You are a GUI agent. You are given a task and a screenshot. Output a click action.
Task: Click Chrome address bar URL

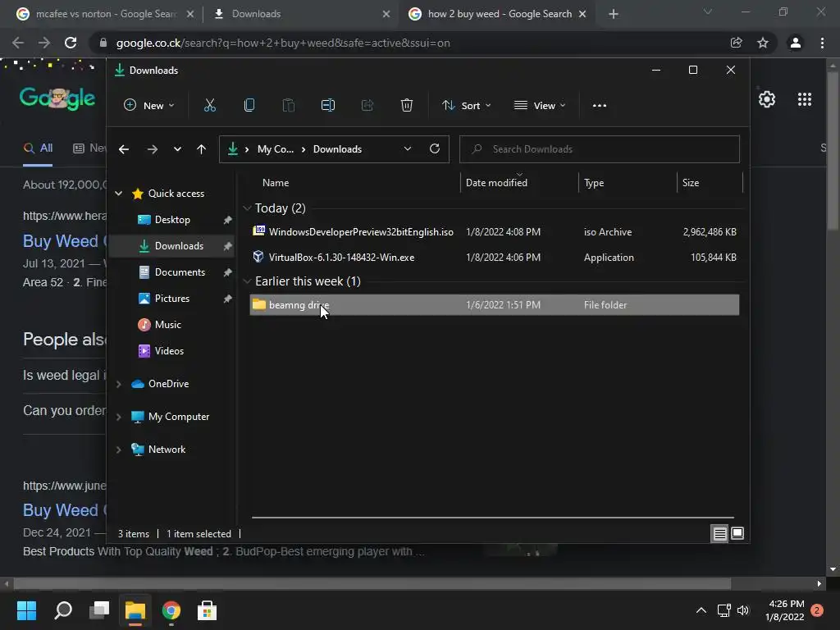coord(283,43)
